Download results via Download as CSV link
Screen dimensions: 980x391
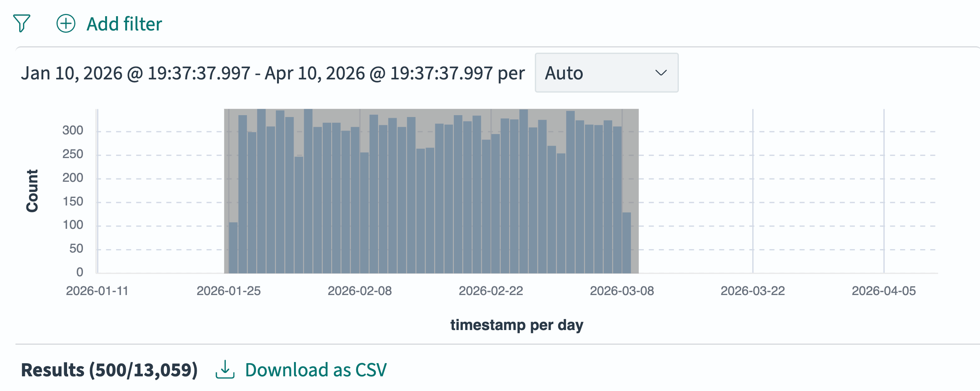click(315, 370)
